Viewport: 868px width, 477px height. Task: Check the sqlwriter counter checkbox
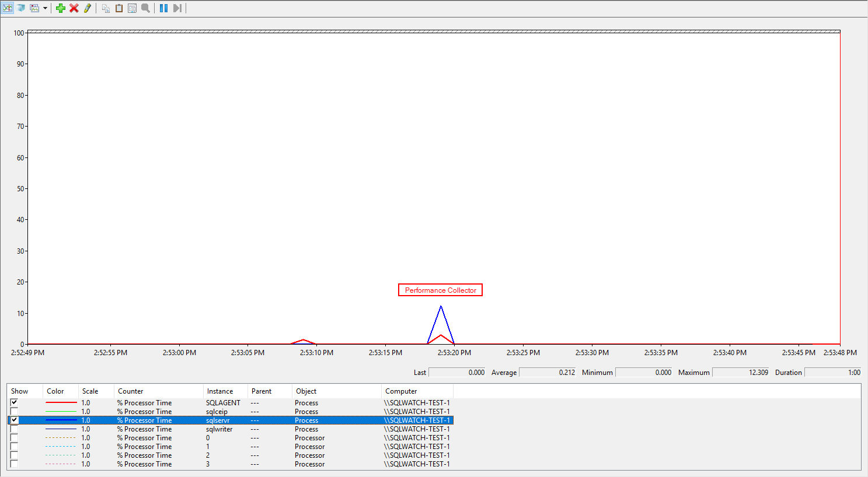tap(14, 429)
